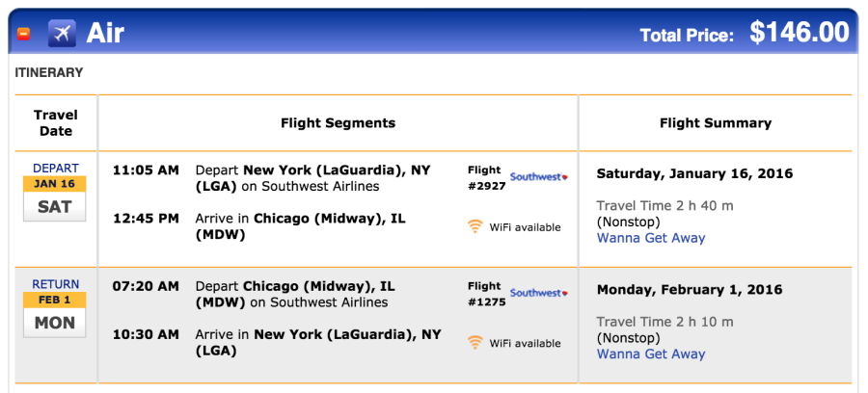The height and width of the screenshot is (393, 868).
Task: Click the Flight Summary column header
Action: coord(716,122)
